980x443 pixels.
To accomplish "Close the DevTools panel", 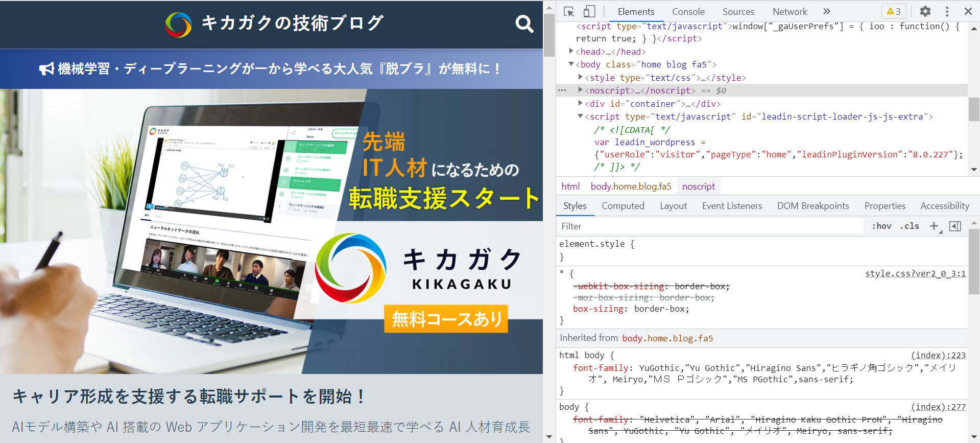I will pos(968,11).
